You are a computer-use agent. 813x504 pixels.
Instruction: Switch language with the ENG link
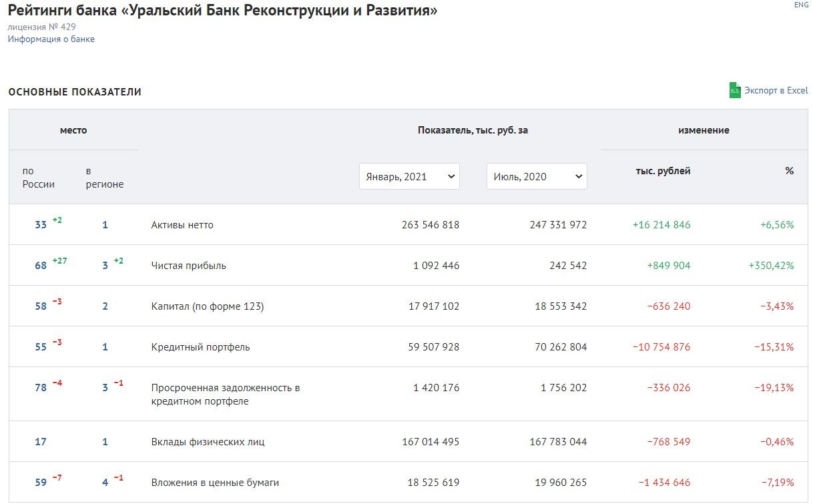[x=801, y=5]
